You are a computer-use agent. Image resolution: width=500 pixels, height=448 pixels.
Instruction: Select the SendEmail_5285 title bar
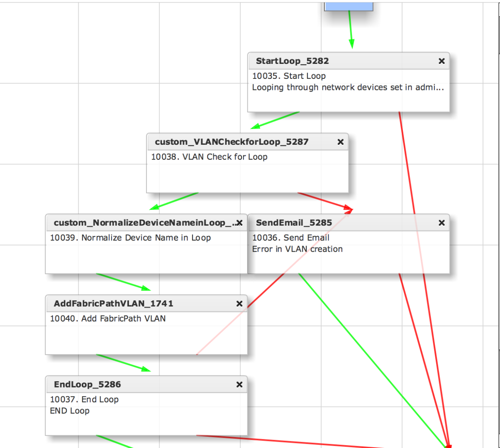(x=349, y=223)
